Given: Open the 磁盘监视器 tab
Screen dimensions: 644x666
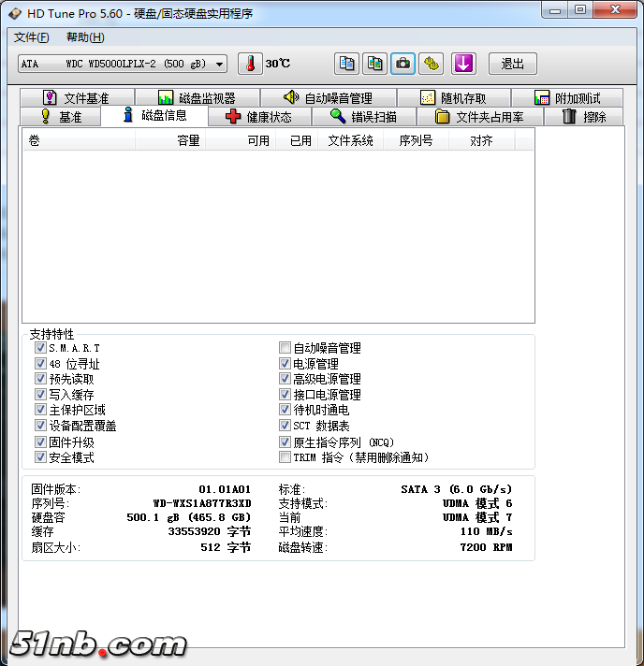Looking at the screenshot, I should tap(197, 98).
